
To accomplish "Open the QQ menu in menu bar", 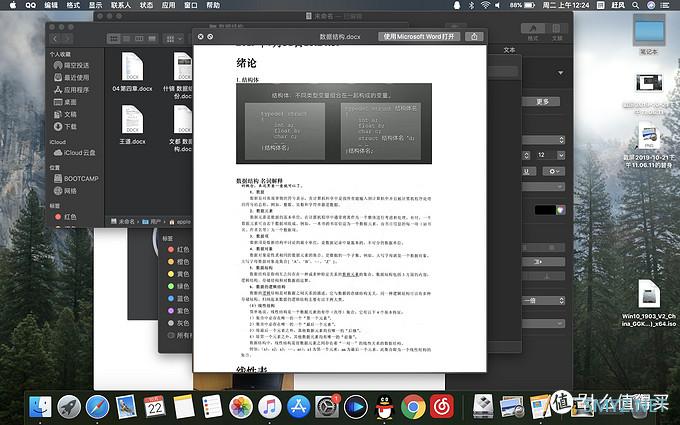I will 31,5.
